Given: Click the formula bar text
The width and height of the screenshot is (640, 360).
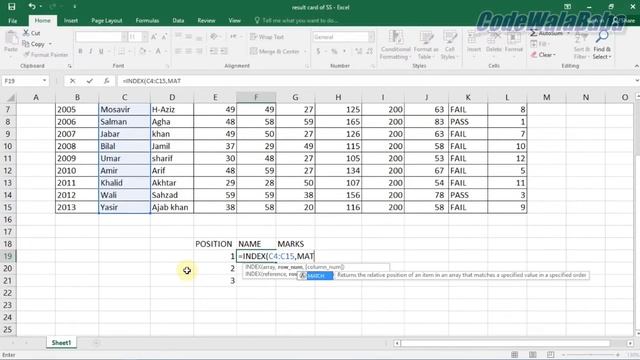Looking at the screenshot, I should click(x=151, y=81).
